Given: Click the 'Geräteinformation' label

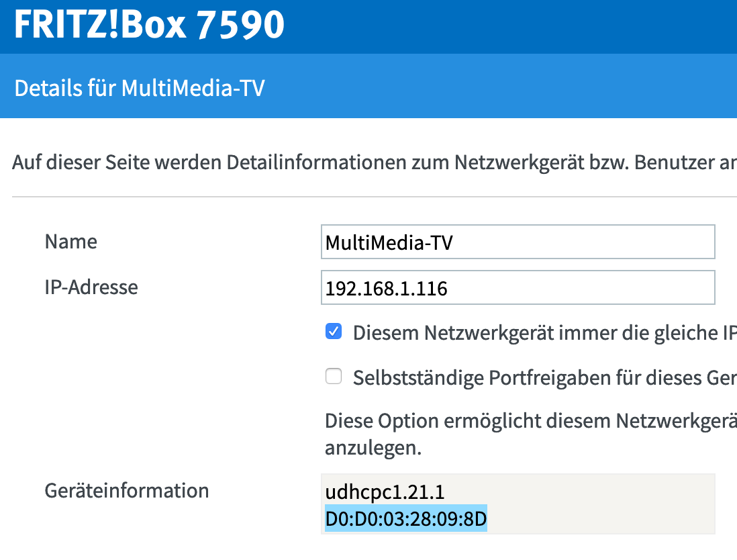Looking at the screenshot, I should [127, 491].
